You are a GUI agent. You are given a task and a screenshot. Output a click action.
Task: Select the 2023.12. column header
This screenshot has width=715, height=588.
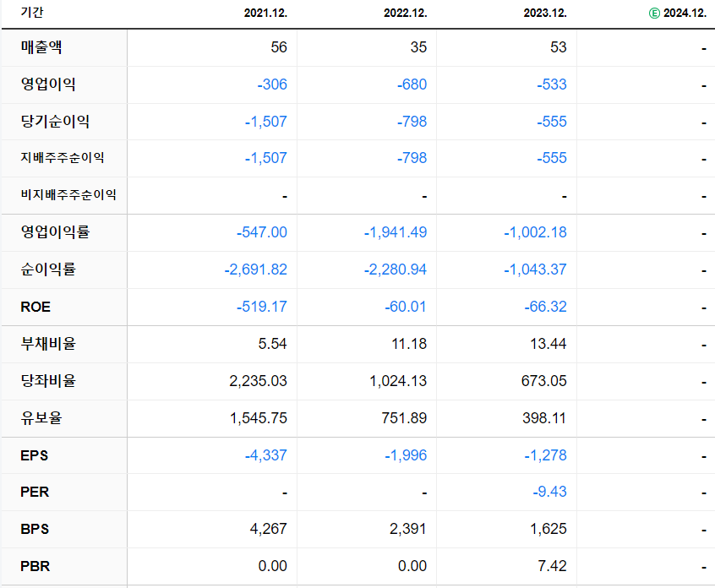[x=545, y=14]
